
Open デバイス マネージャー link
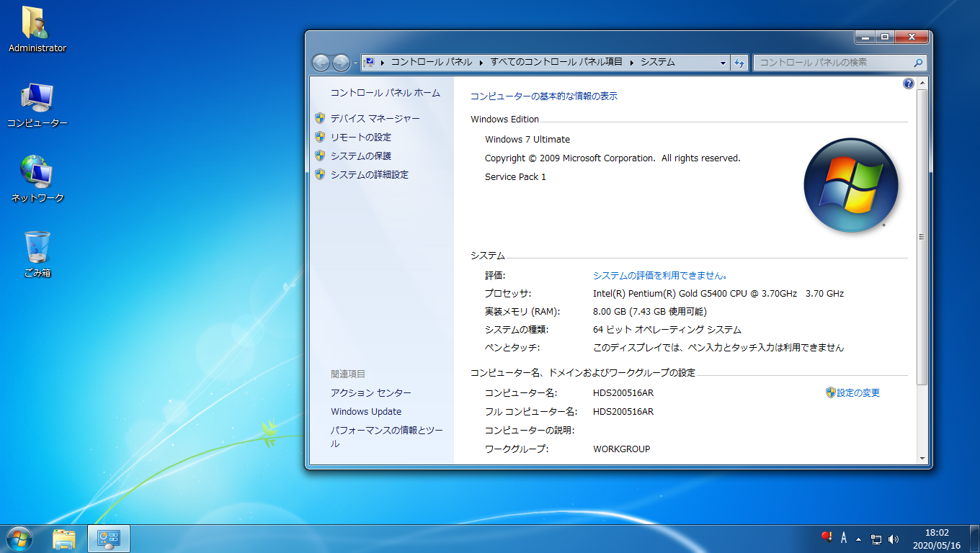pos(375,118)
